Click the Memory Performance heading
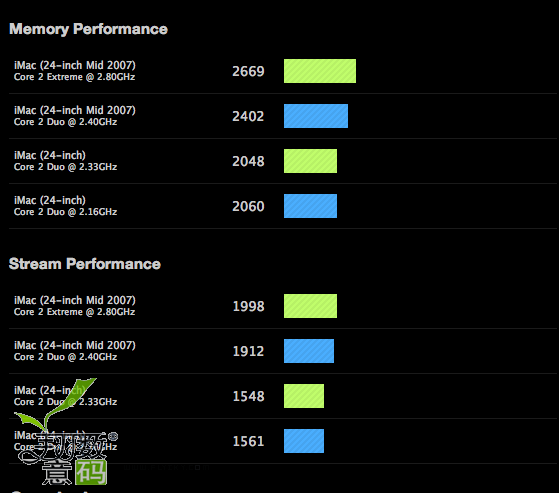559x493 pixels. coord(88,29)
